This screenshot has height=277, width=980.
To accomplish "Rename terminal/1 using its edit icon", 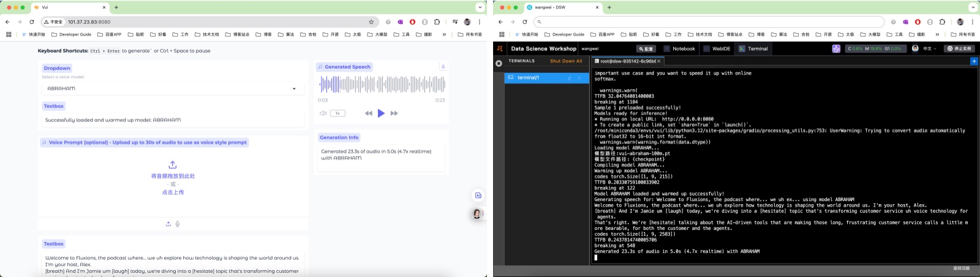I will point(570,78).
